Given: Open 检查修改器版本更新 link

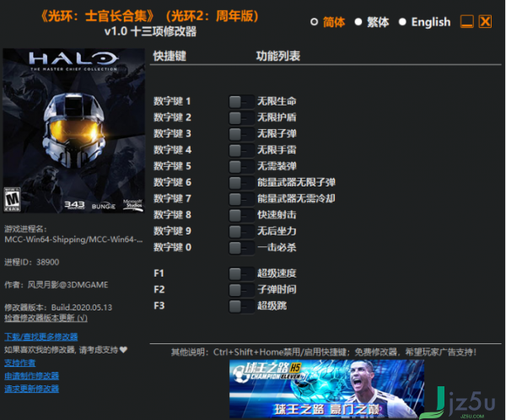Looking at the screenshot, I should point(46,318).
